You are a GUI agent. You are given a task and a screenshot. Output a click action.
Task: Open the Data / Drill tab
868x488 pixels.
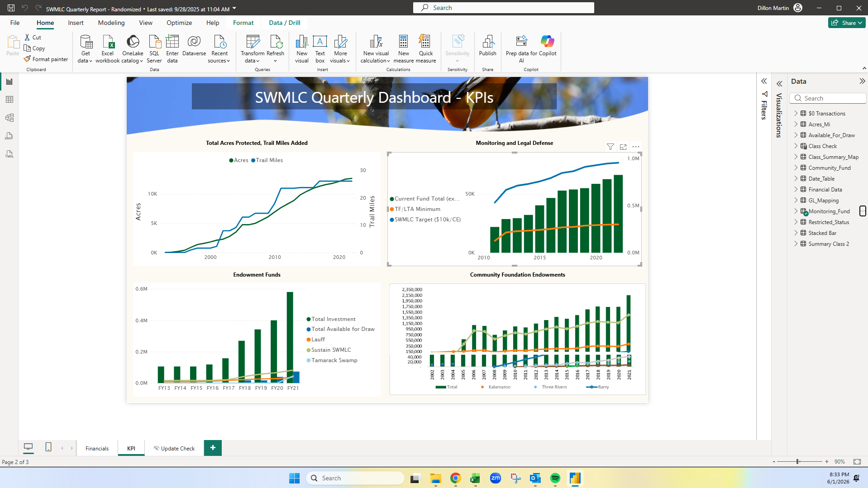point(285,23)
